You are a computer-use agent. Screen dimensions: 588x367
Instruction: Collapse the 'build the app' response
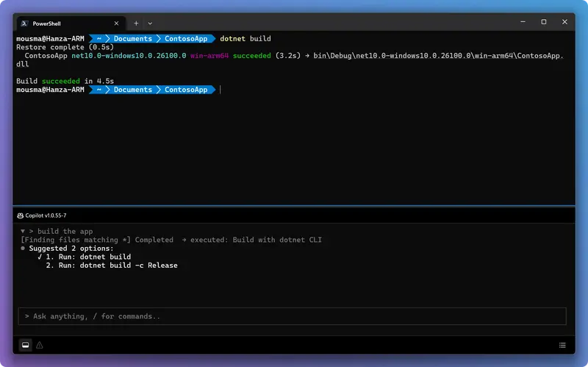click(23, 231)
